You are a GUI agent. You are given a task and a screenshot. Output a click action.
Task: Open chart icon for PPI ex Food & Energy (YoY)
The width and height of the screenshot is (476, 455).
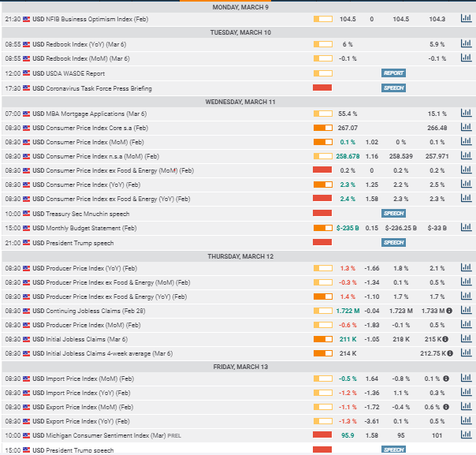click(466, 296)
